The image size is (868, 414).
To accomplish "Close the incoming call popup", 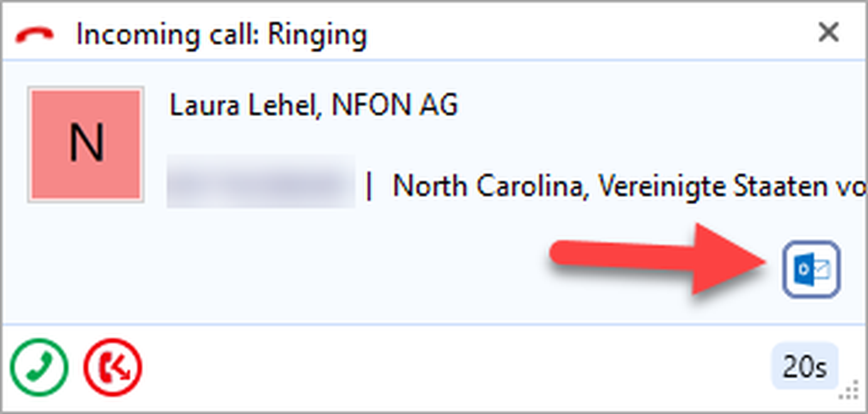I will coord(828,33).
